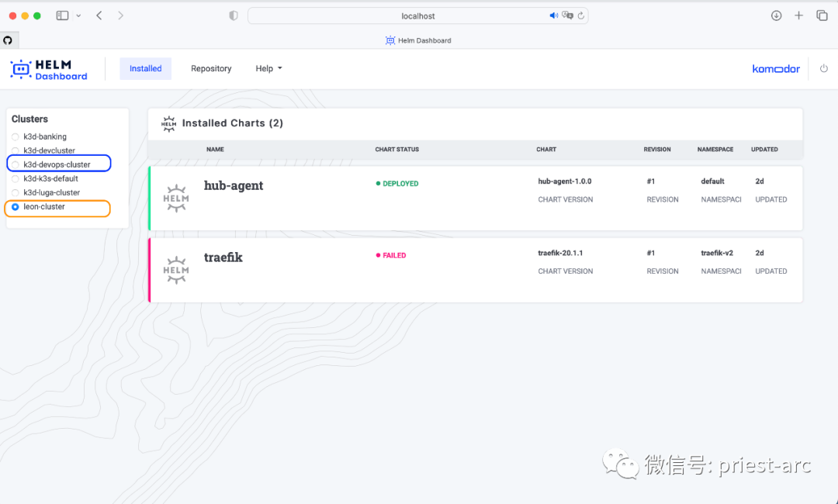Open the sidebar options chevron
The height and width of the screenshot is (504, 838).
point(78,16)
